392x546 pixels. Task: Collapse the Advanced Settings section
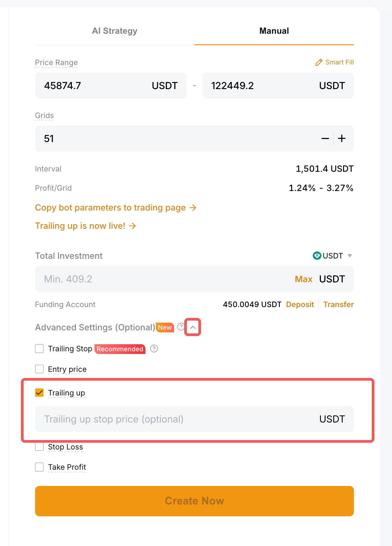click(193, 327)
